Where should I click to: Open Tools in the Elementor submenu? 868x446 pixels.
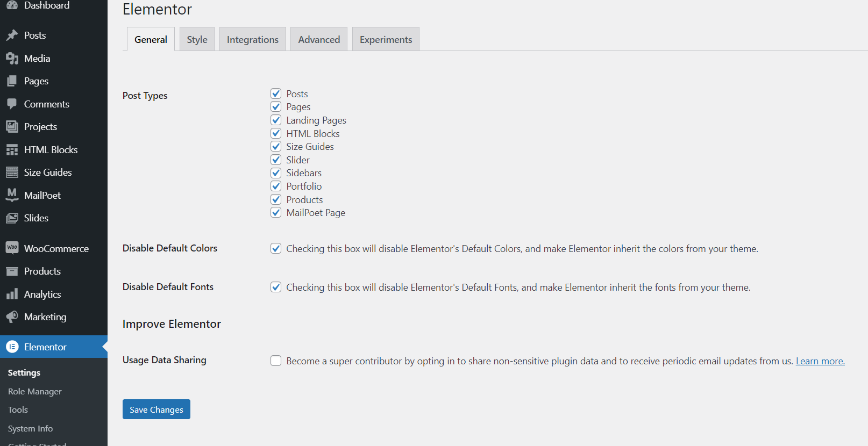(x=18, y=409)
